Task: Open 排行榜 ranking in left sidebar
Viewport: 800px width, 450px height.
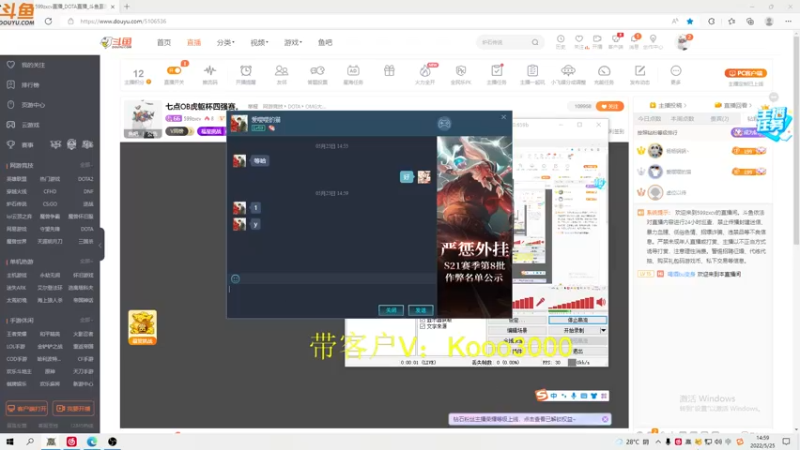Action: point(30,85)
